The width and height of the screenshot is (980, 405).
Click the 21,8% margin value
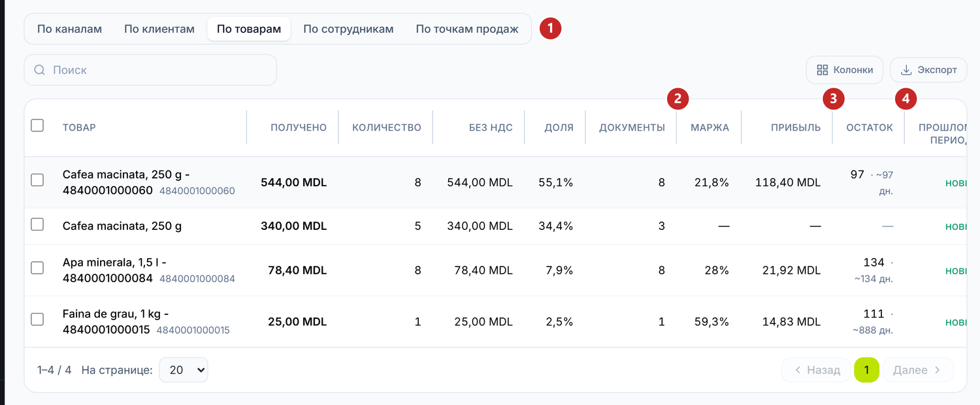pos(711,183)
